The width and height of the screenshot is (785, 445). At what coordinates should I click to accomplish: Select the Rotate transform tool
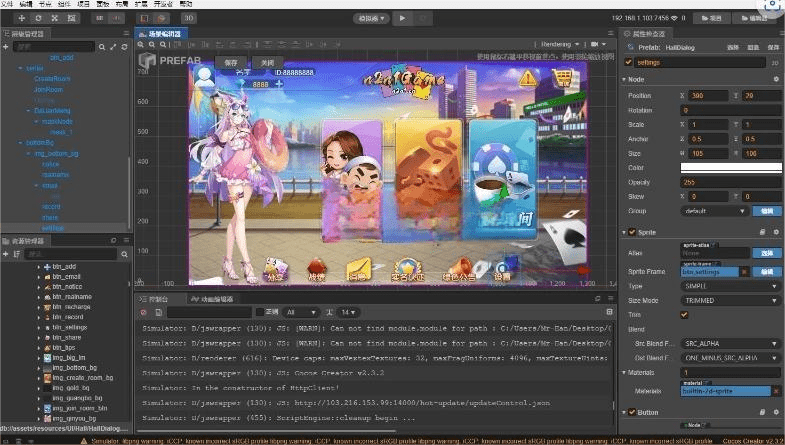pyautogui.click(x=38, y=18)
